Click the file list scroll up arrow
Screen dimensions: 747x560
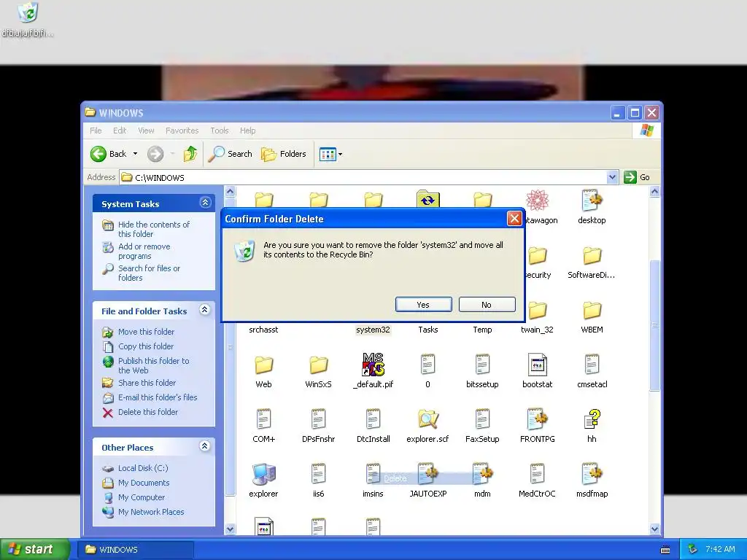click(654, 192)
